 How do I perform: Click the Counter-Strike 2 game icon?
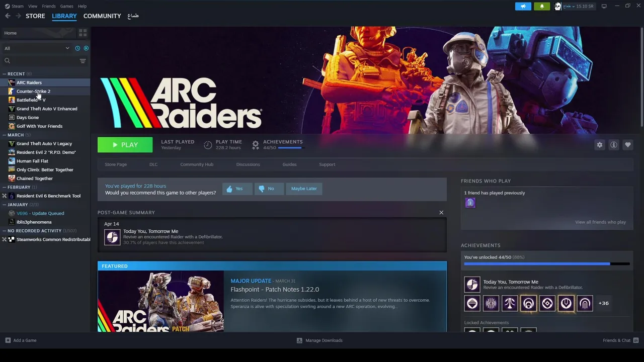pyautogui.click(x=12, y=92)
